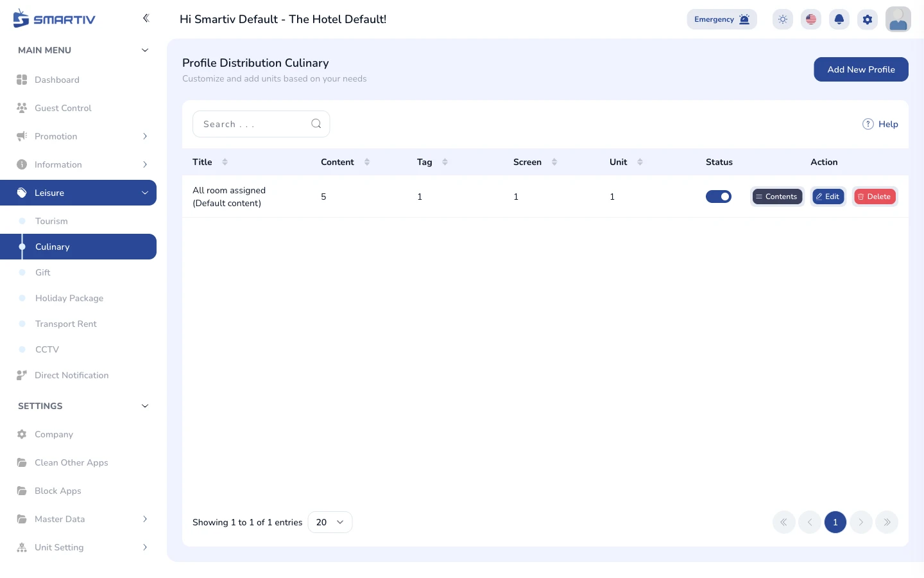Delete the All room assigned profile
Viewport: 924px width, 578px height.
[x=875, y=197]
